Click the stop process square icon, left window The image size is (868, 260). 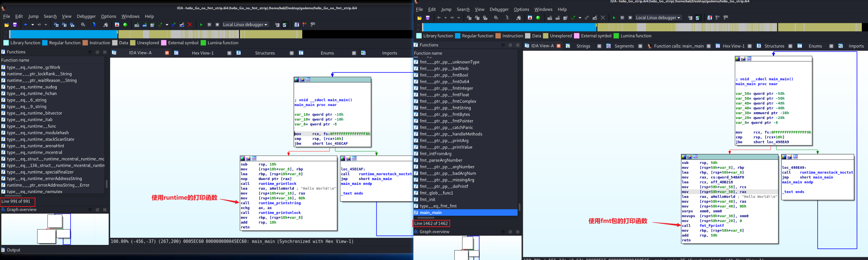(217, 25)
